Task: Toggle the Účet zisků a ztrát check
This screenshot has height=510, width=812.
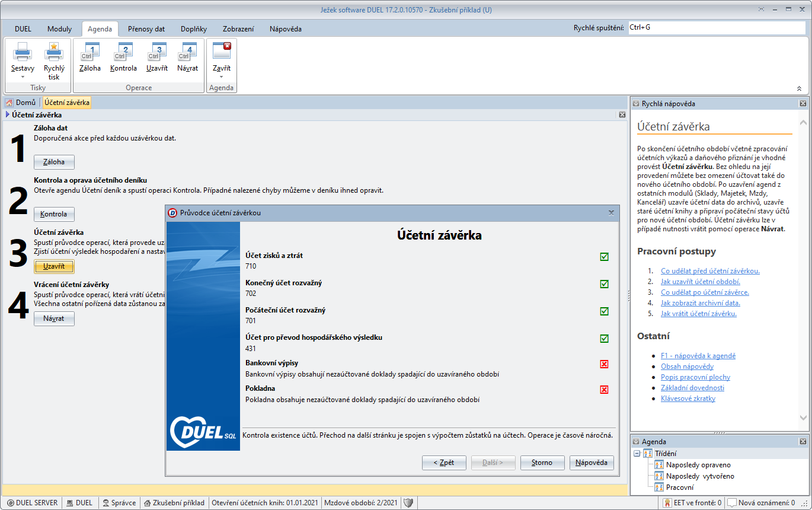Action: 604,257
